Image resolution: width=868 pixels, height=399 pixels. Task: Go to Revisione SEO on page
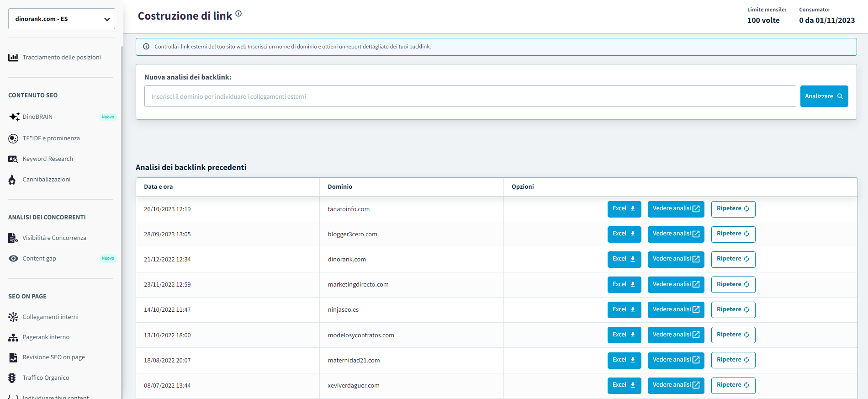tap(53, 357)
